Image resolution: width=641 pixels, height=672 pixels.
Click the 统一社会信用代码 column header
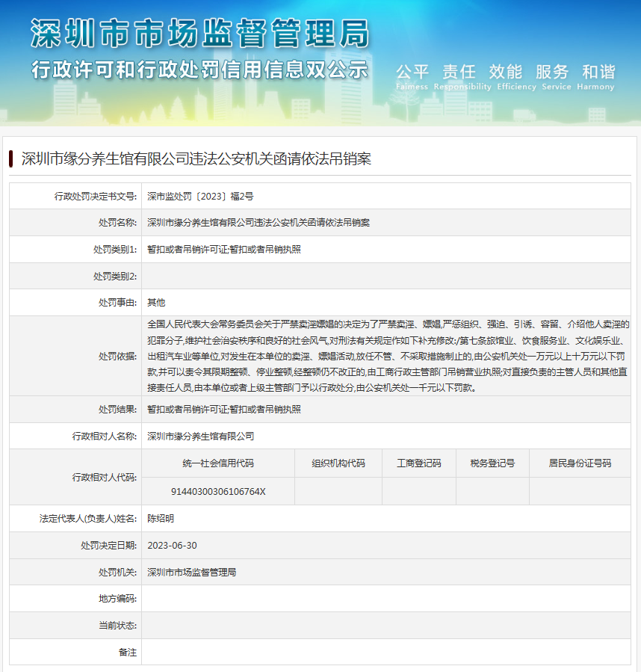[218, 463]
